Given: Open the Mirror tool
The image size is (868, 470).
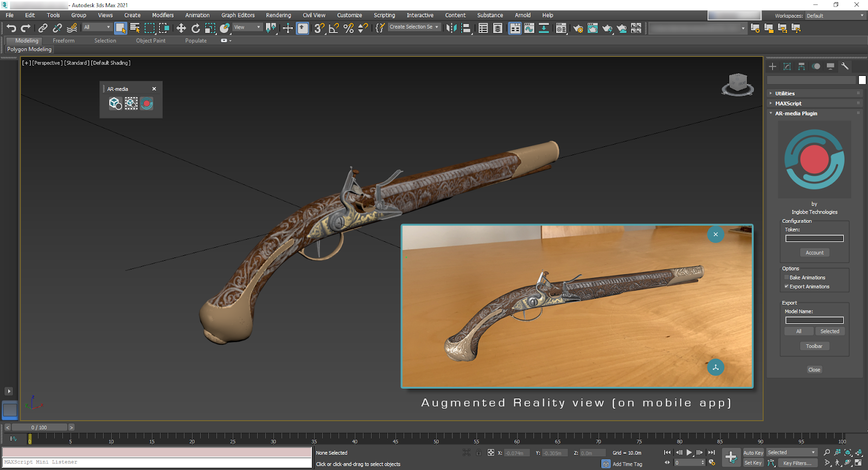Looking at the screenshot, I should [x=451, y=28].
